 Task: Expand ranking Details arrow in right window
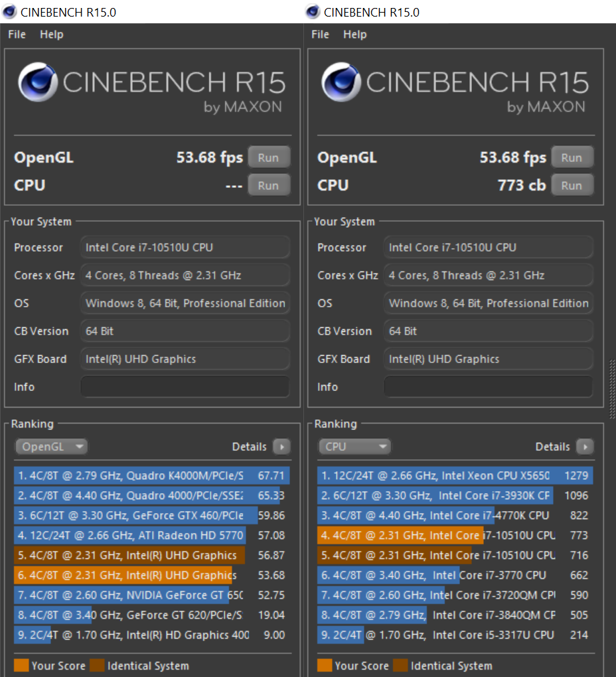585,447
